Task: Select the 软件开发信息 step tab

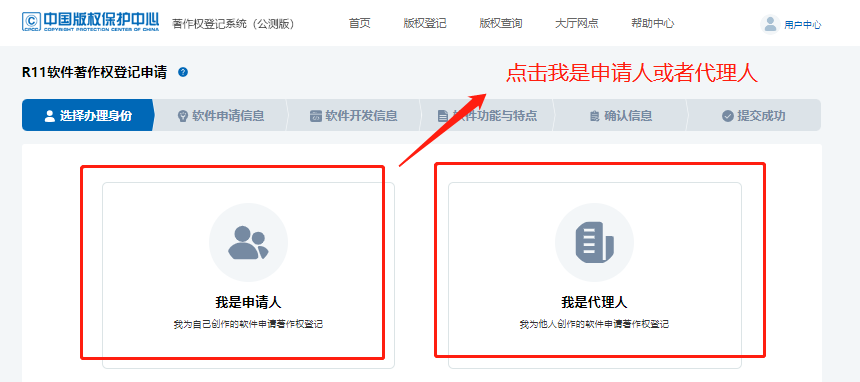Action: click(354, 115)
